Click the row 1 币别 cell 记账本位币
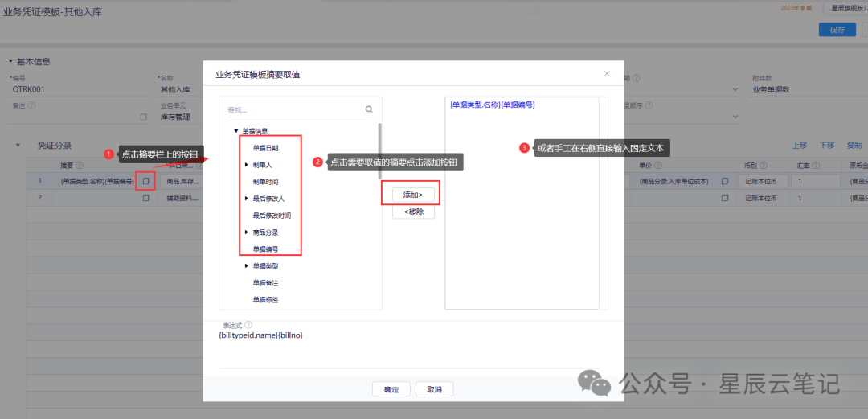 pos(763,181)
